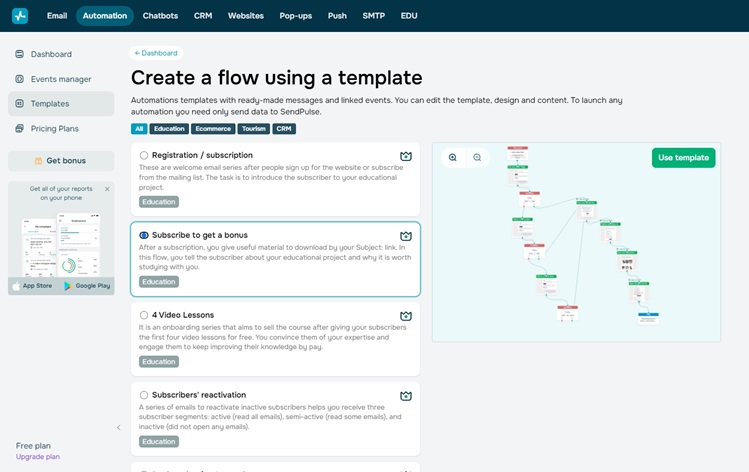Click the robot icon on Registration / subscription card
This screenshot has width=749, height=472.
pos(406,156)
